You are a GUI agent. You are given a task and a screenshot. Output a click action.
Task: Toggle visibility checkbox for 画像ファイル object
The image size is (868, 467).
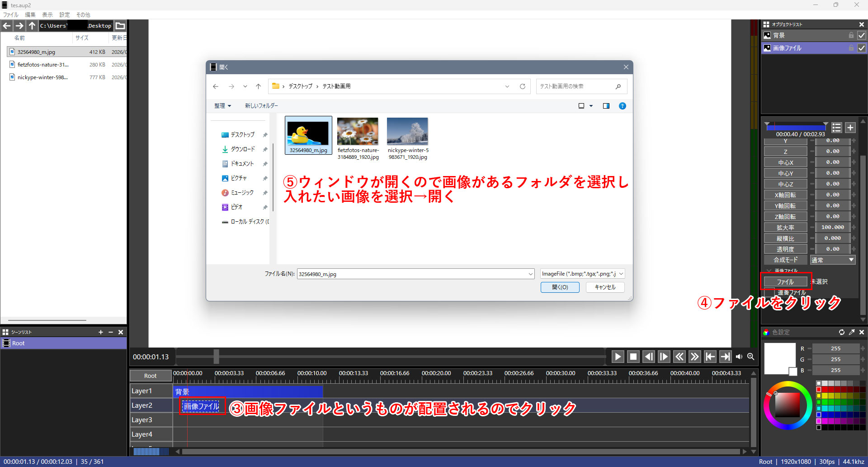pos(862,48)
